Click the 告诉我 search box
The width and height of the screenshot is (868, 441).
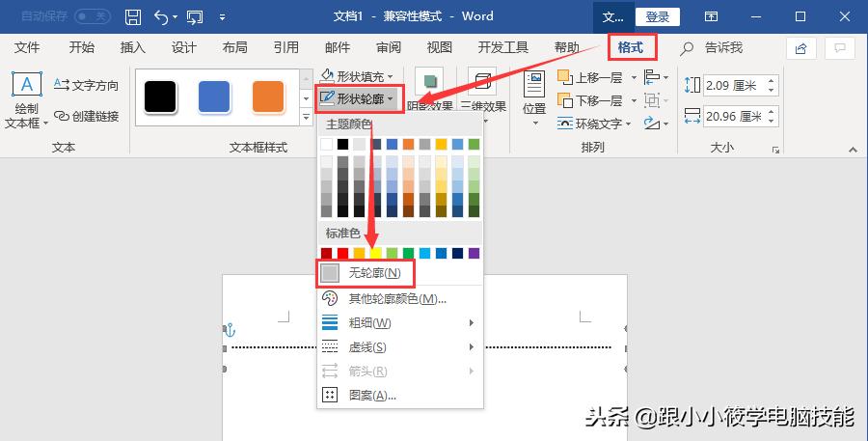[x=712, y=48]
